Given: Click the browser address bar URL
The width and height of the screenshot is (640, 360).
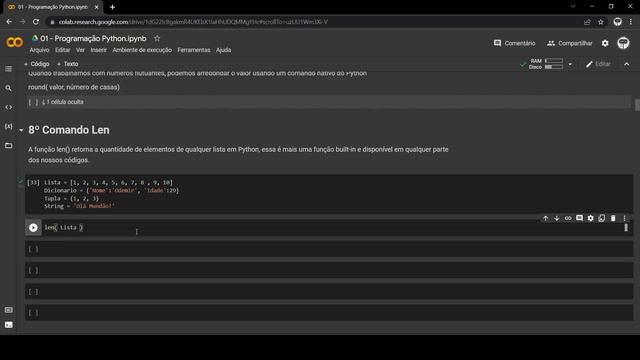Looking at the screenshot, I should [x=193, y=22].
